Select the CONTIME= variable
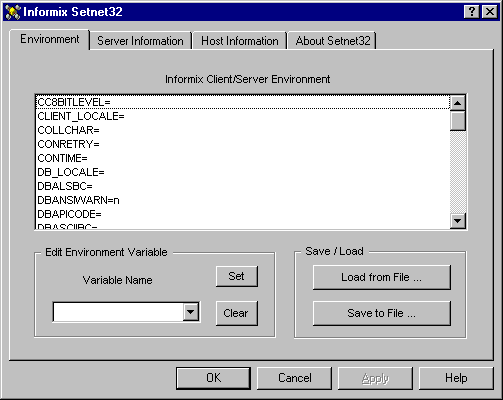 pyautogui.click(x=243, y=158)
